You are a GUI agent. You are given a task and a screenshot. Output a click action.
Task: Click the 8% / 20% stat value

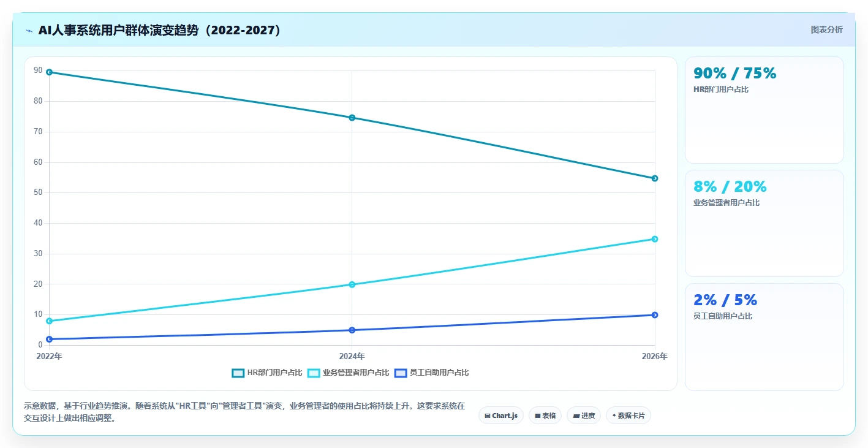(x=730, y=187)
